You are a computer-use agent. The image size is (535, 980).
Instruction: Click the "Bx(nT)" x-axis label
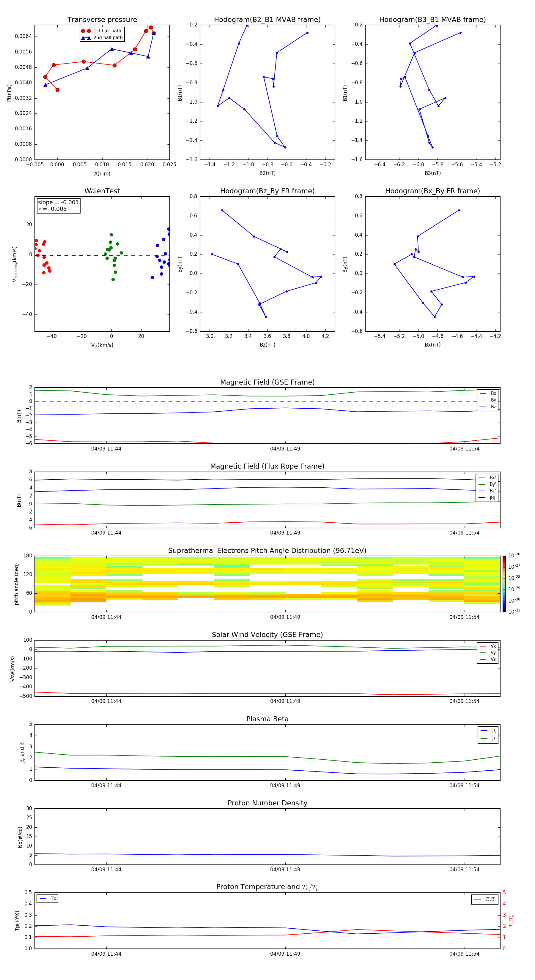coord(432,345)
